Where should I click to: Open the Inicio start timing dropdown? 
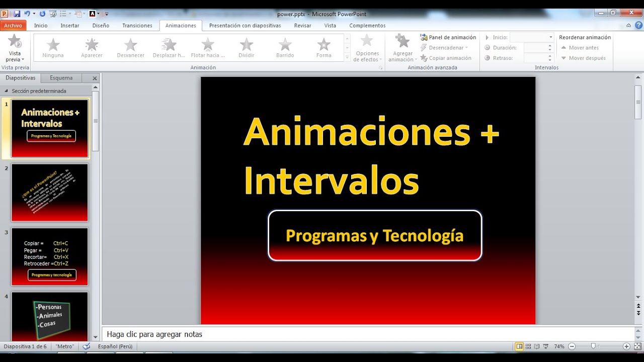pos(551,37)
